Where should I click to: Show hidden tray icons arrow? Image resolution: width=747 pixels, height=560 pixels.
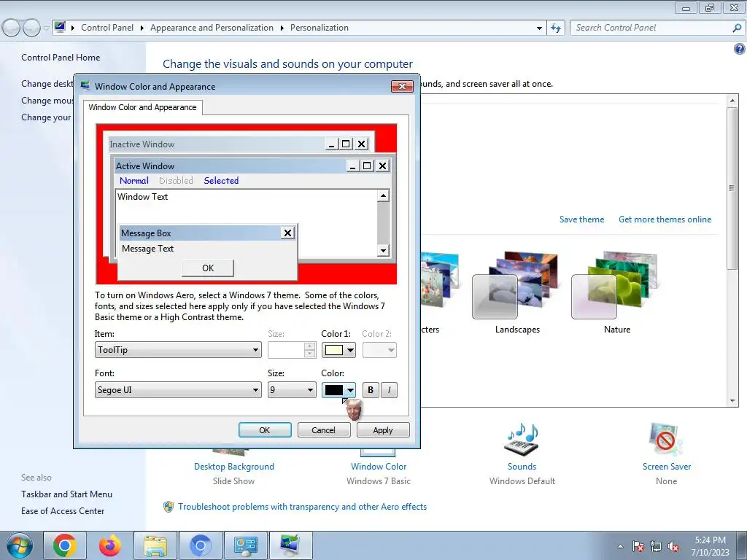tap(620, 546)
